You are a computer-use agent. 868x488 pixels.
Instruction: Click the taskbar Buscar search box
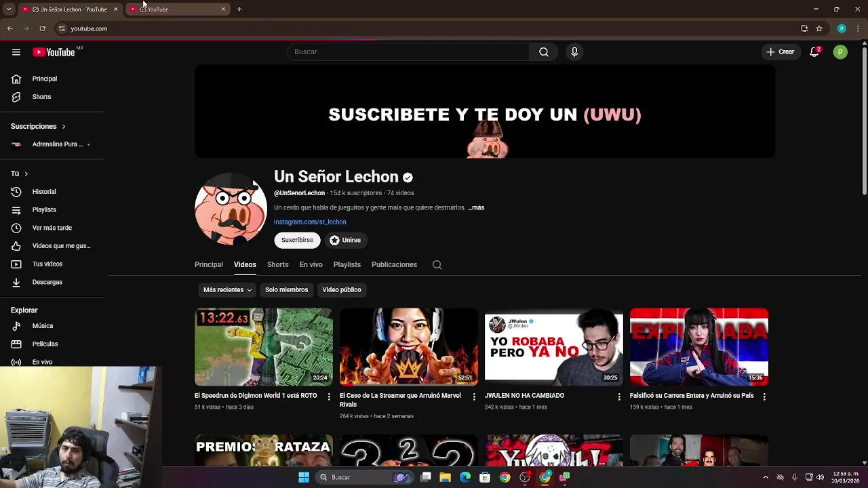[x=366, y=477]
